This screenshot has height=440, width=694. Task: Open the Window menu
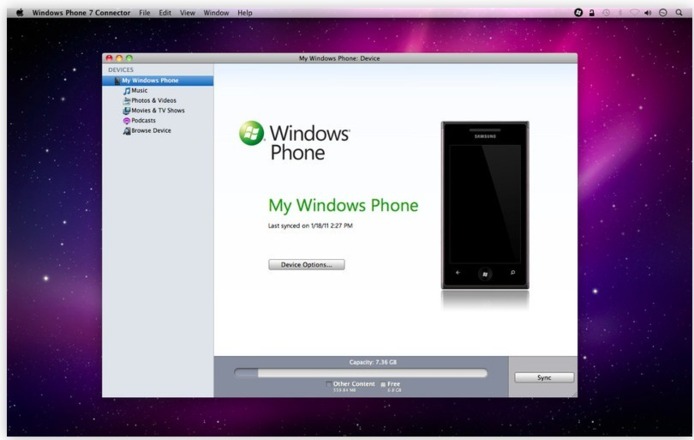click(216, 13)
